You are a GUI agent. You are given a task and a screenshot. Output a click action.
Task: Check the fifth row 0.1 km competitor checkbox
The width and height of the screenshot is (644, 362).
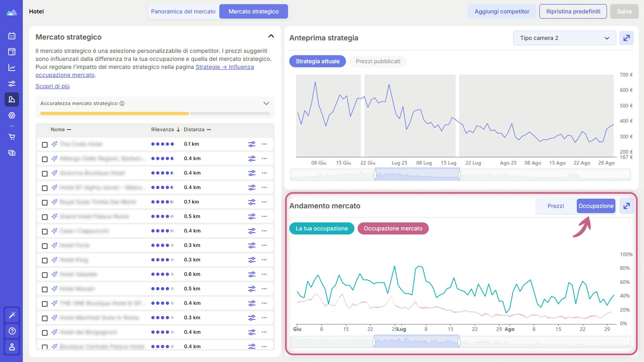pyautogui.click(x=45, y=202)
